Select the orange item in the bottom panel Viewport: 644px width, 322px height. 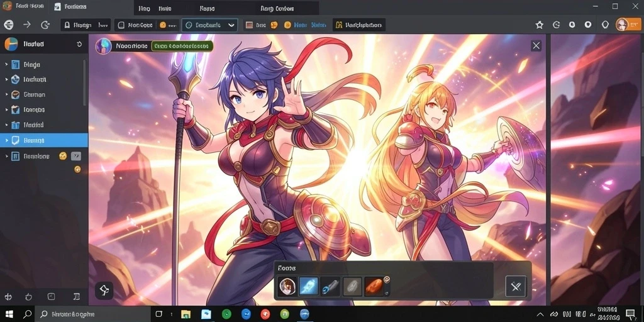tap(375, 286)
